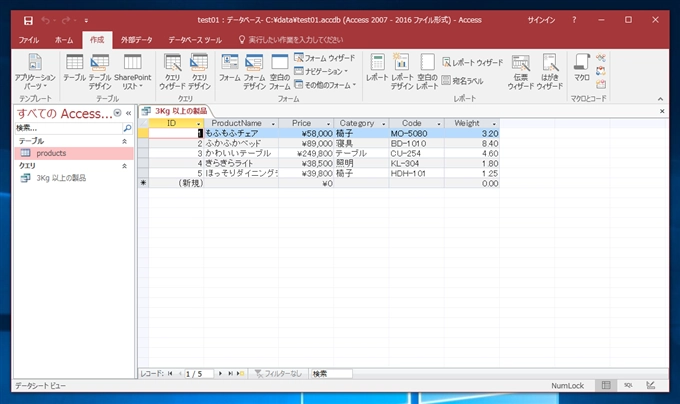This screenshot has height=404, width=680.
Task: Toggle the フィルターなし filter button
Action: [x=277, y=373]
